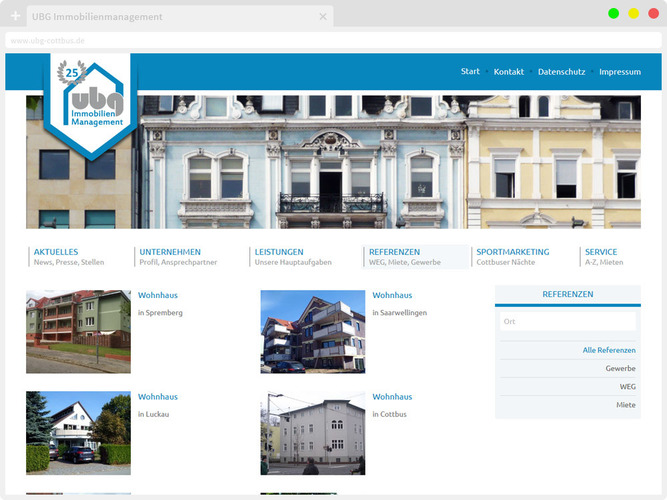
Task: Open the Spremberg Wohnhaus thumbnail
Action: point(78,331)
